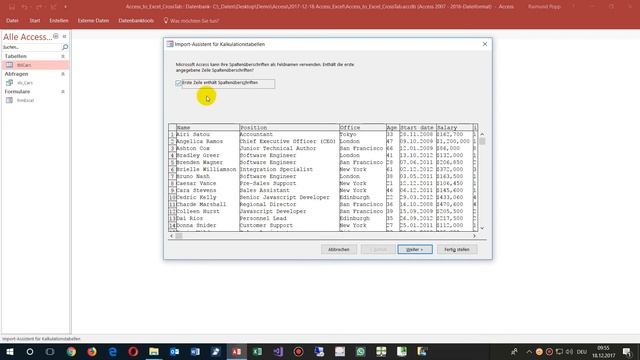Open Outlook from the taskbar
Image resolution: width=640 pixels, height=360 pixels.
click(175, 351)
